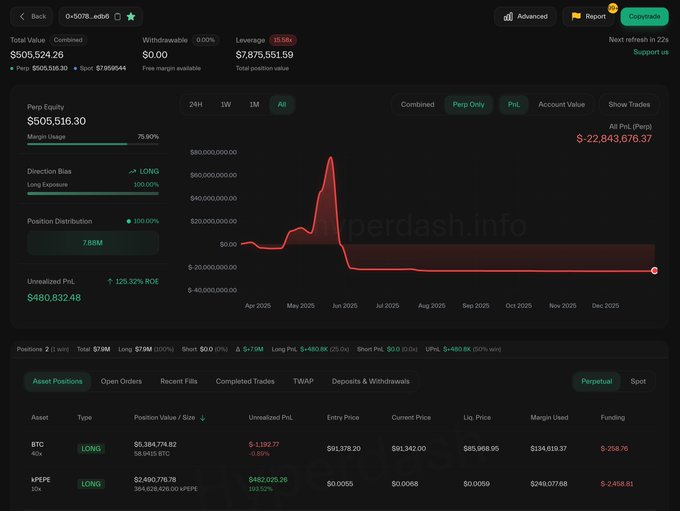Open the Completed Trades tab

[x=245, y=381]
